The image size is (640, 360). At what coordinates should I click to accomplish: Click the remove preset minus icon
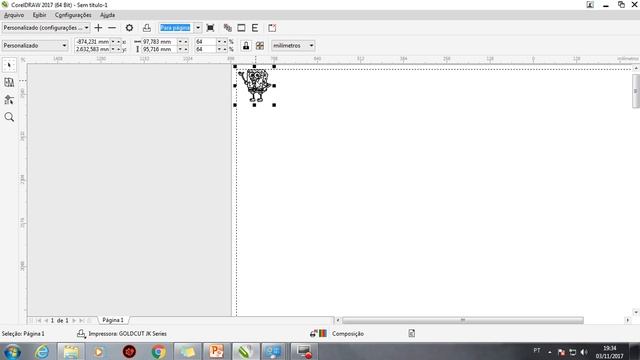tap(112, 28)
